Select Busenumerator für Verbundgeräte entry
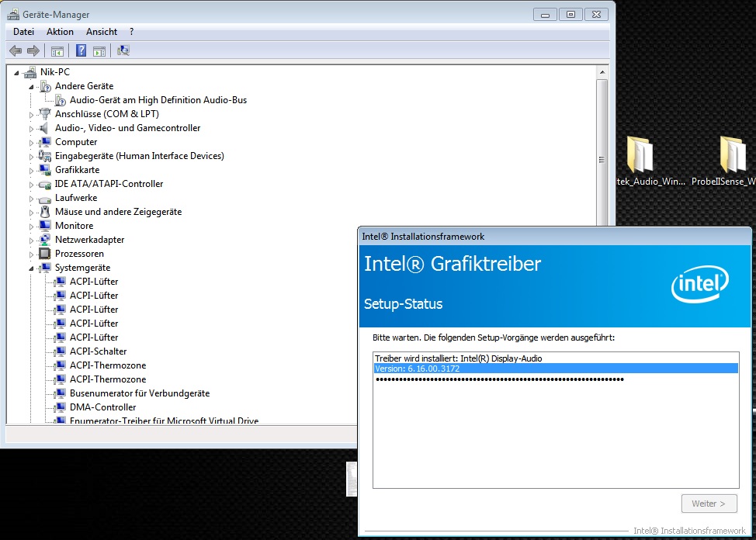 140,393
